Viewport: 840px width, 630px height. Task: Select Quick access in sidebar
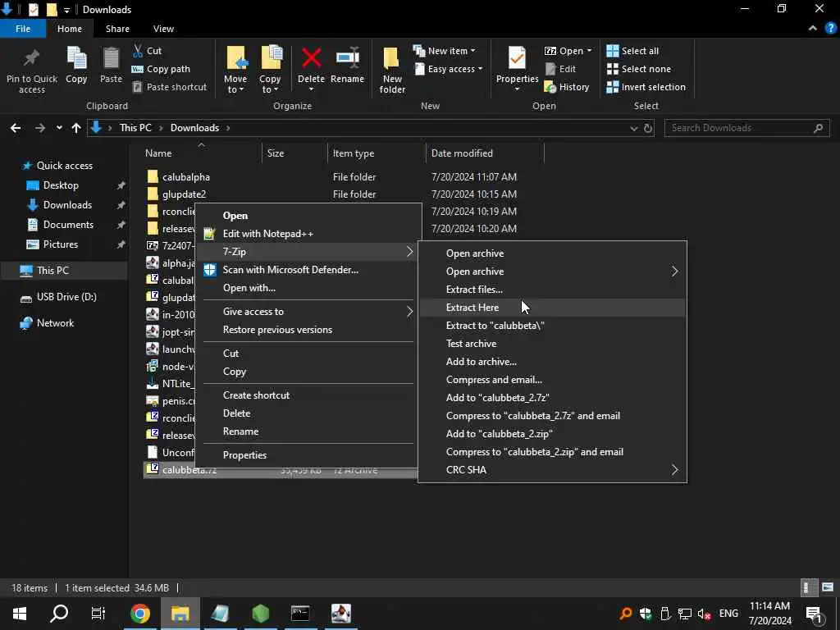point(64,166)
